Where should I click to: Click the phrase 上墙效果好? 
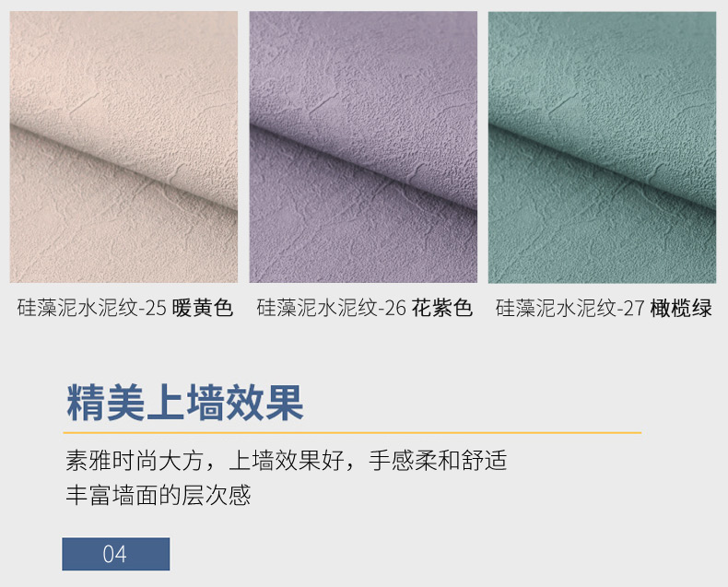point(287,460)
